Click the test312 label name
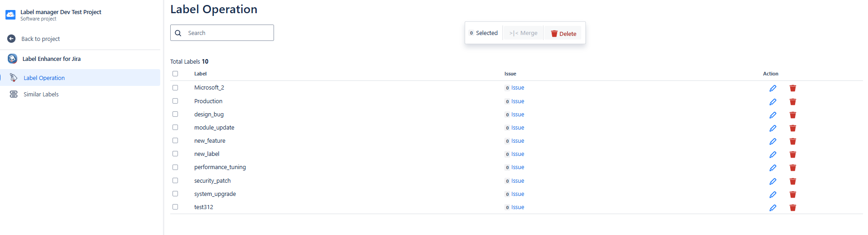 (203, 207)
